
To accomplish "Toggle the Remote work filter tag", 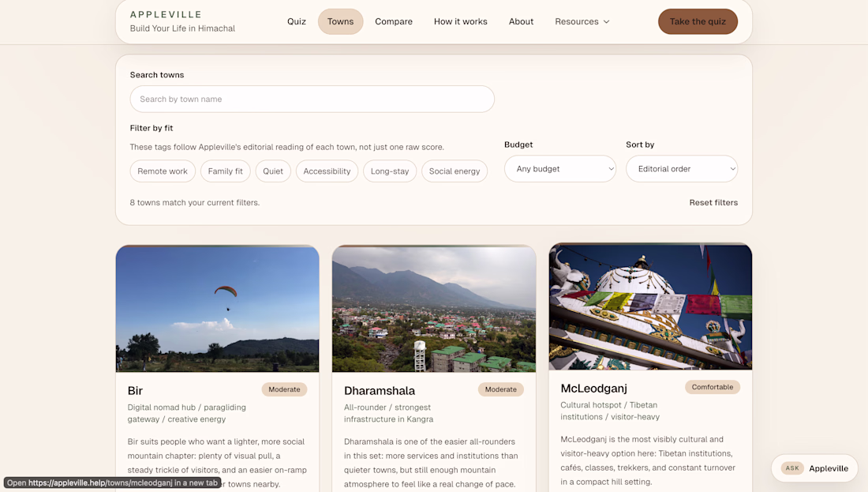I will coord(163,171).
